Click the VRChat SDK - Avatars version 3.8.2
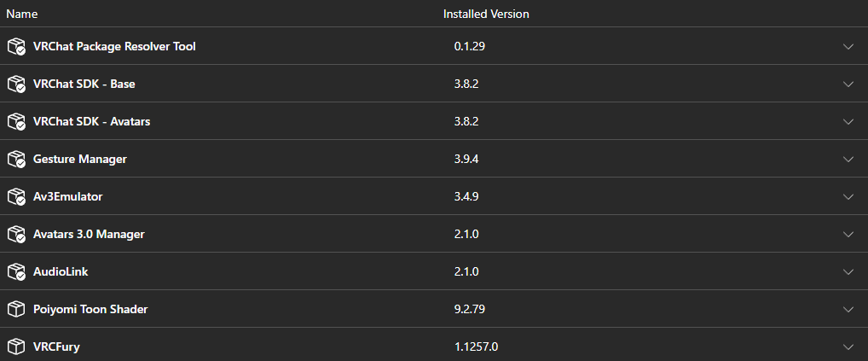The image size is (868, 361). [x=466, y=121]
